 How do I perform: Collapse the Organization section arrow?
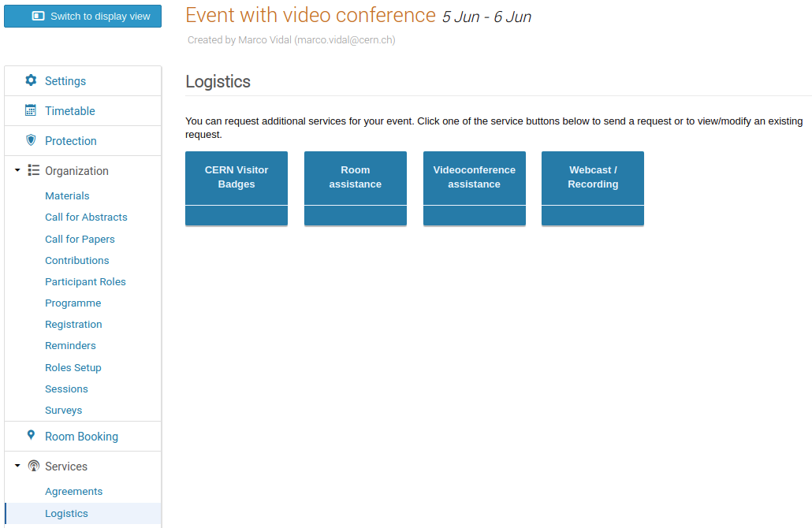click(17, 169)
